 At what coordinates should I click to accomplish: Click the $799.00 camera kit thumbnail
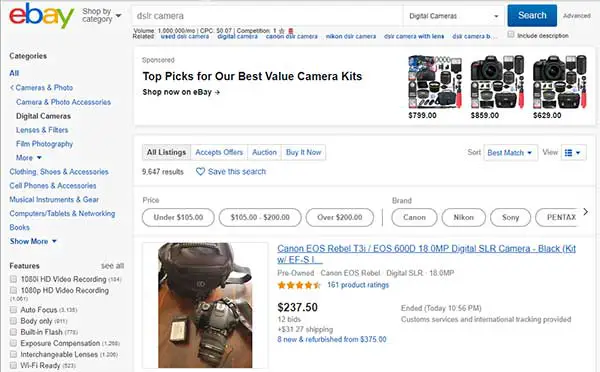[x=435, y=82]
